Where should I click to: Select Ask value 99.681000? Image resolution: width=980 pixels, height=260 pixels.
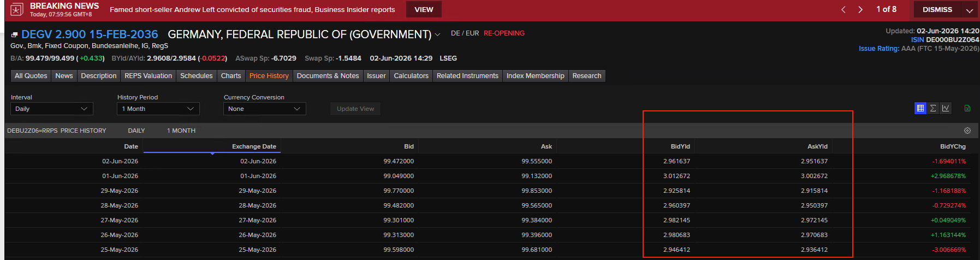coord(537,250)
